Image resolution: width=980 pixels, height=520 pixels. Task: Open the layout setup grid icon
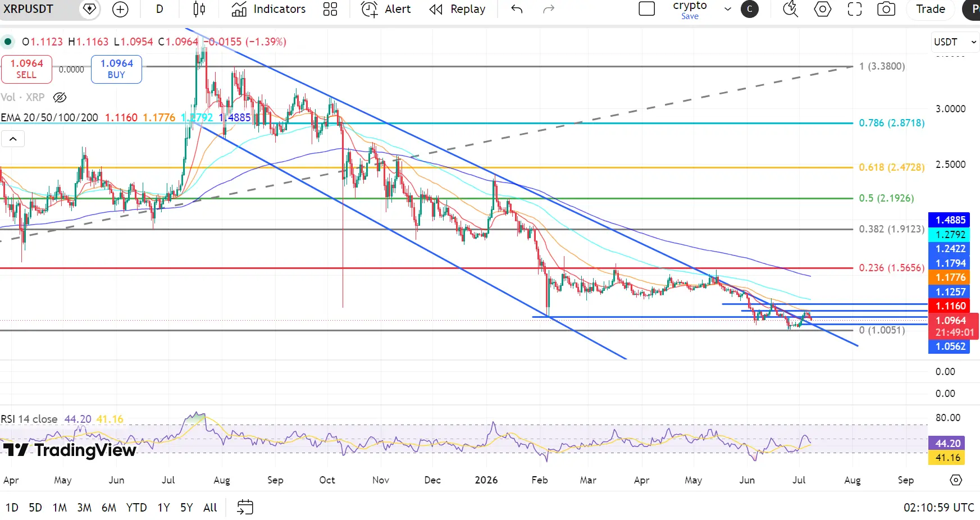(x=330, y=9)
